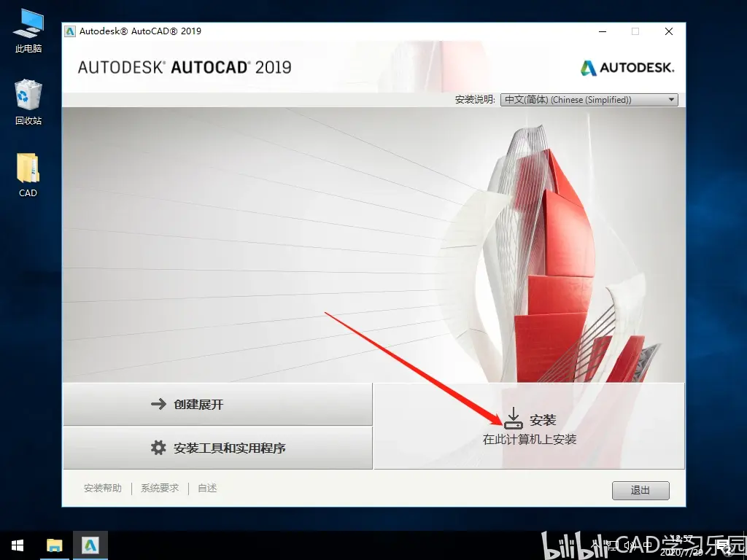Click the 安装 install icon
747x560 pixels.
pos(513,418)
